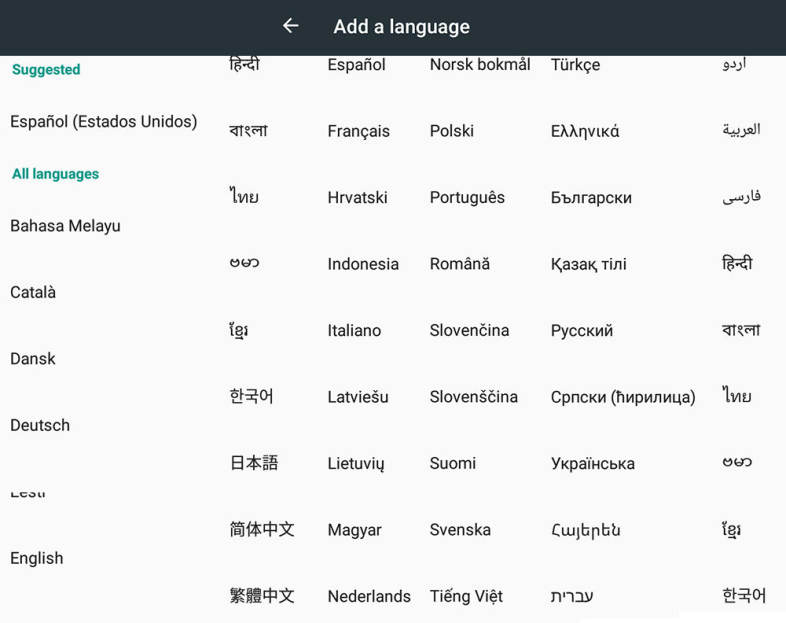Image resolution: width=786 pixels, height=623 pixels.
Task: Choose Bahasa Melayu from the list
Action: [65, 226]
